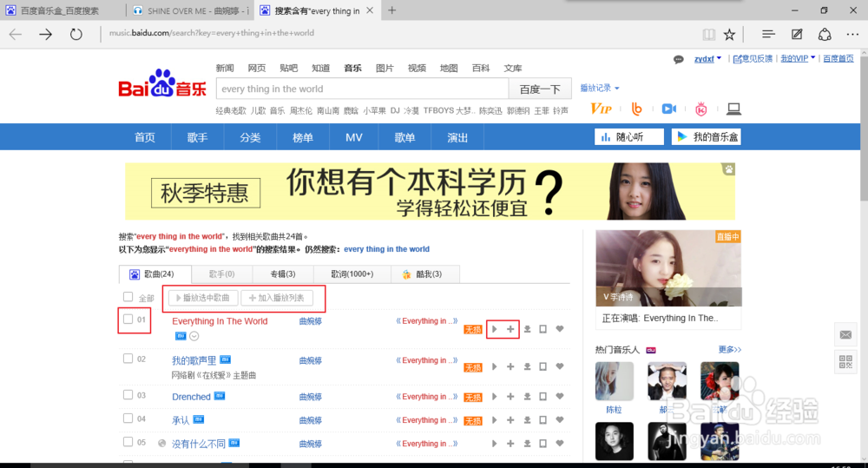
Task: Open the laptop client icon
Action: tap(734, 109)
